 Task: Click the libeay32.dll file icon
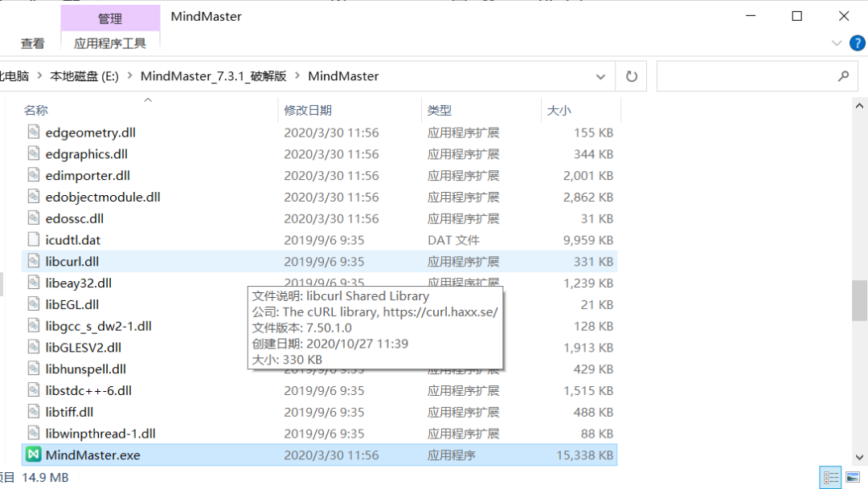[34, 282]
